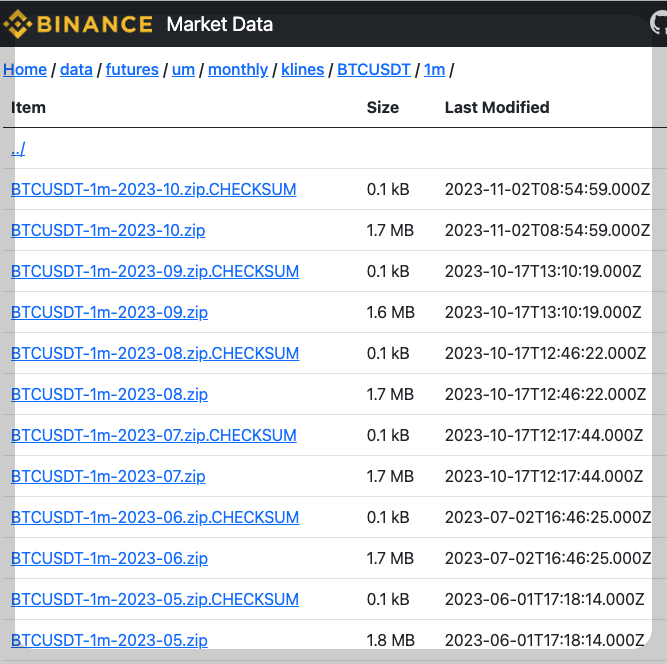Screen dimensions: 667x664
Task: Open the GitHub icon link
Action: click(x=659, y=23)
